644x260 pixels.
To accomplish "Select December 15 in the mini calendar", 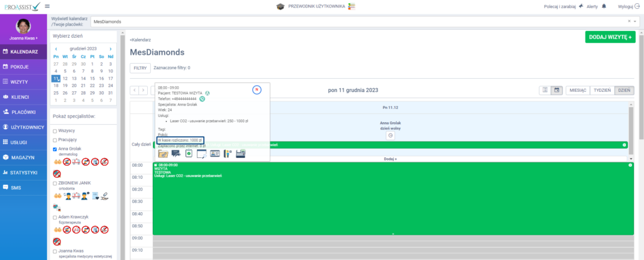I will pos(92,78).
